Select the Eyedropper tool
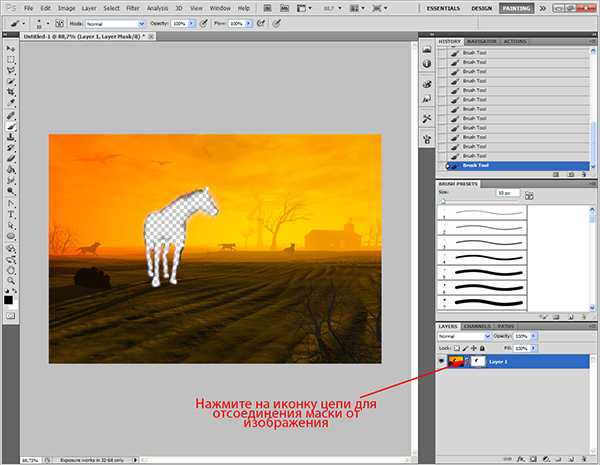The width and height of the screenshot is (600, 465). [x=11, y=103]
